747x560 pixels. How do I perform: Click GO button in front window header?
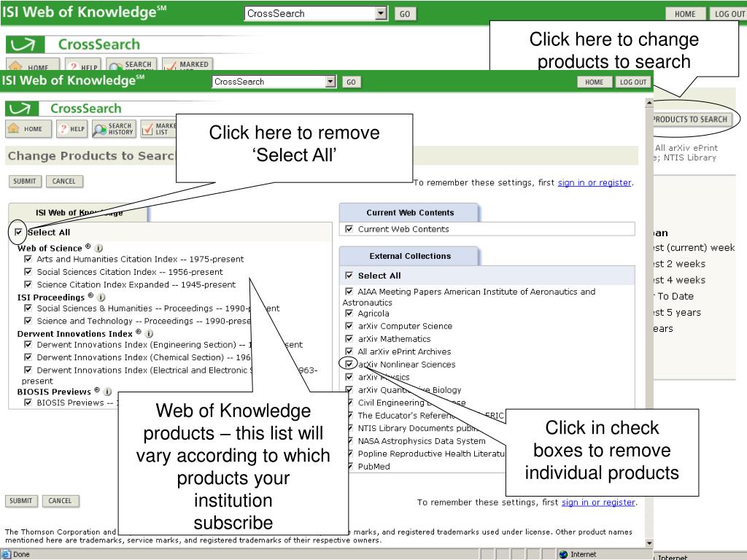[x=351, y=82]
